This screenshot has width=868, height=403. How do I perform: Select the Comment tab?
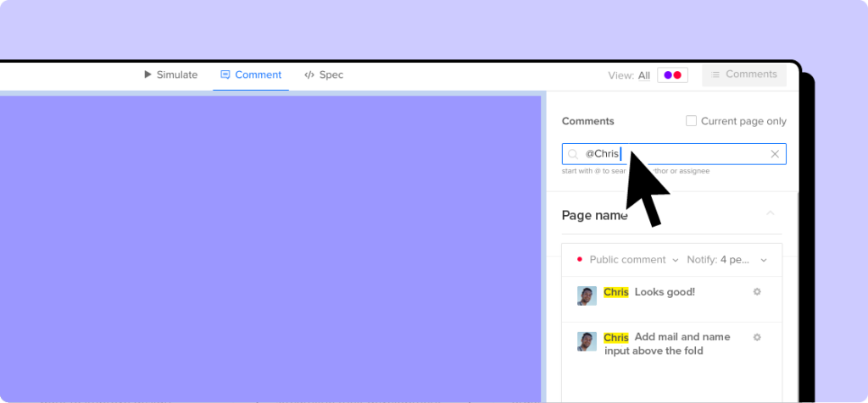click(250, 75)
